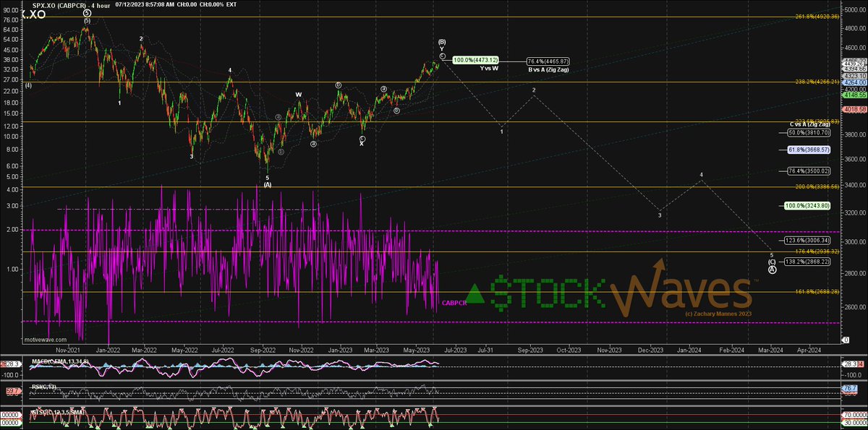Click the Dec-2023 date on time axis

(x=650, y=349)
